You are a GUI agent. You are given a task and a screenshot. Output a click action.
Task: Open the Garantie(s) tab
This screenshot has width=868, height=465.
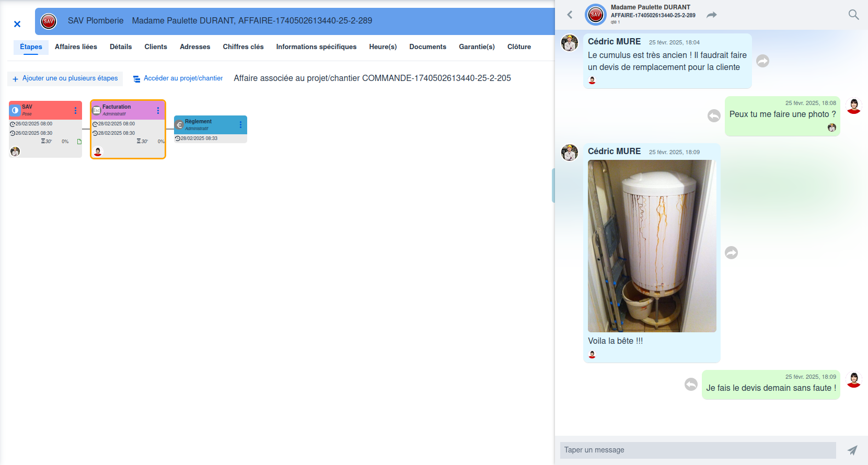(477, 47)
